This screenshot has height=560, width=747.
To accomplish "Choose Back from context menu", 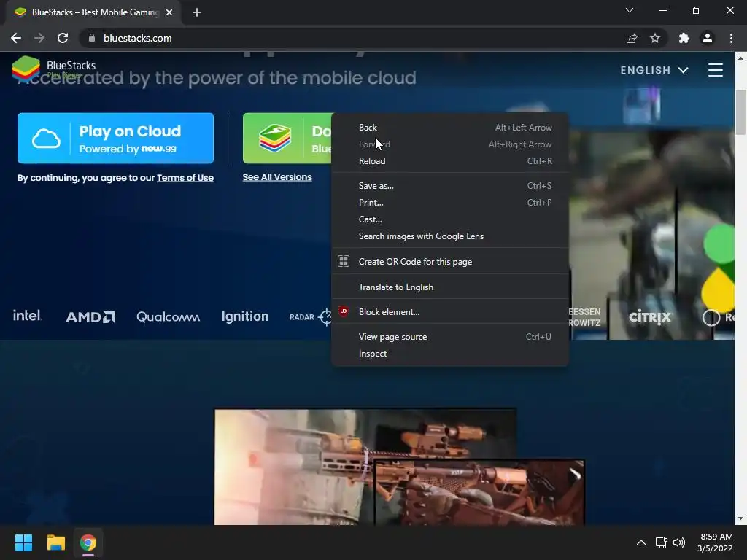I will pyautogui.click(x=449, y=128).
